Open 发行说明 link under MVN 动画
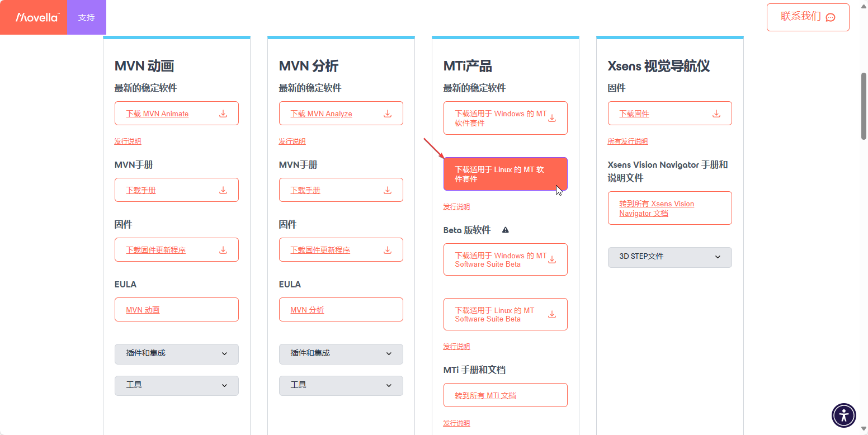 tap(128, 141)
